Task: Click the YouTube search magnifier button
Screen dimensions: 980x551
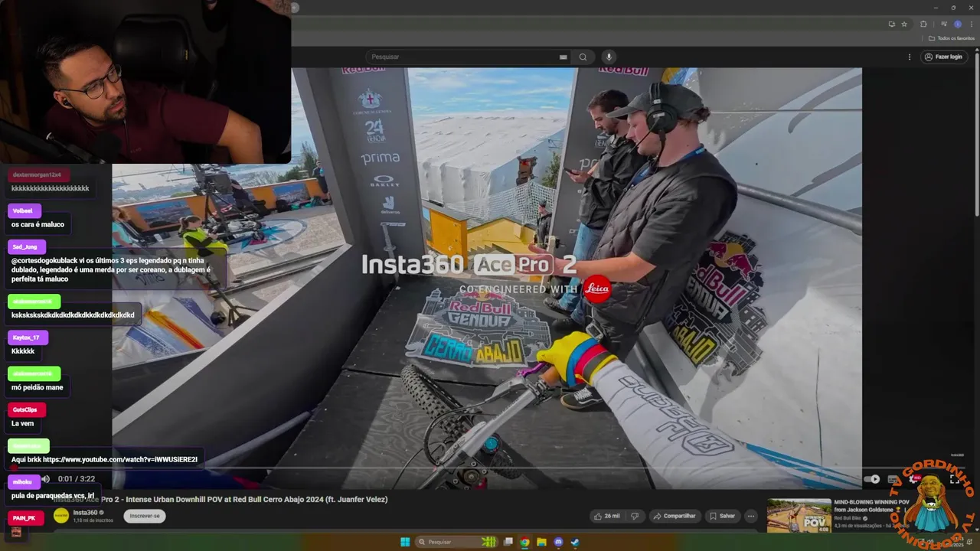Action: point(583,57)
